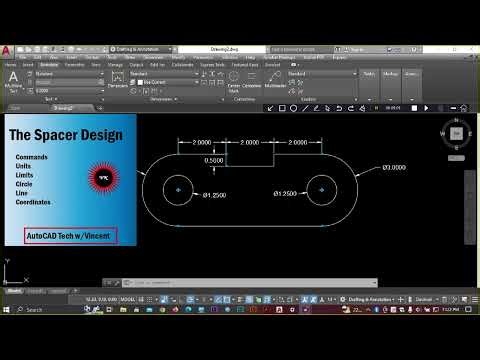
Task: Toggle annotation visibility in the status bar
Action: pos(304,299)
